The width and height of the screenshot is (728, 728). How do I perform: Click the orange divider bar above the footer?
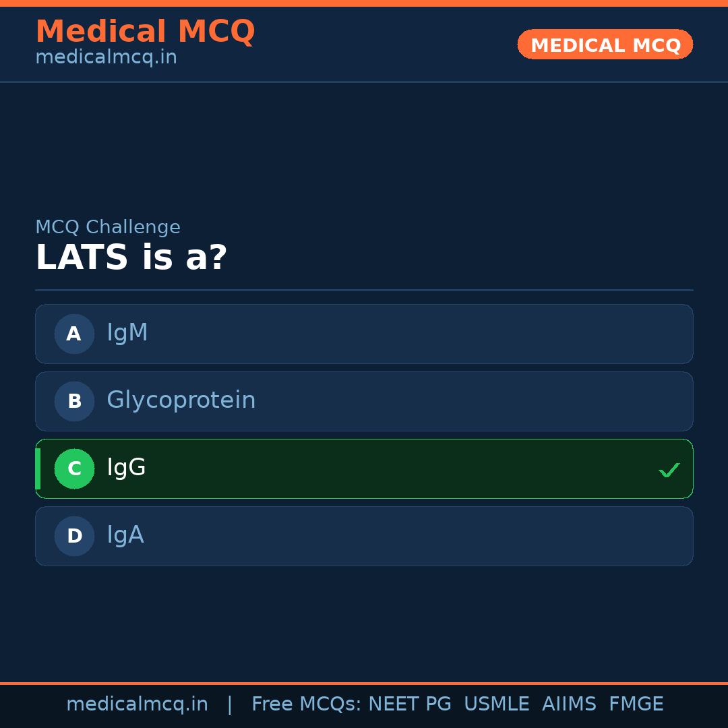[x=364, y=682]
